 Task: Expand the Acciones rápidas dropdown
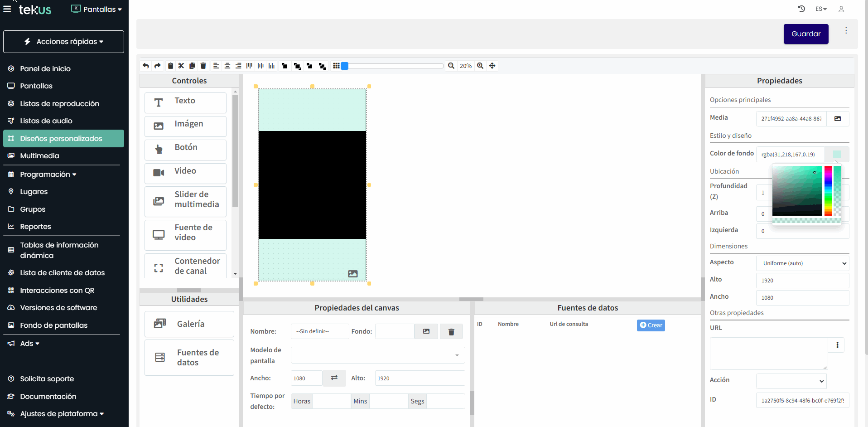[63, 42]
